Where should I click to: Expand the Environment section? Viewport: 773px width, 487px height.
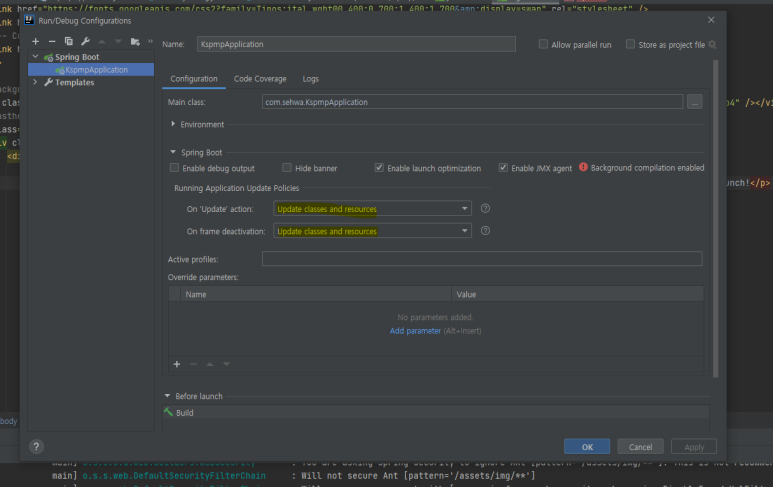(173, 124)
